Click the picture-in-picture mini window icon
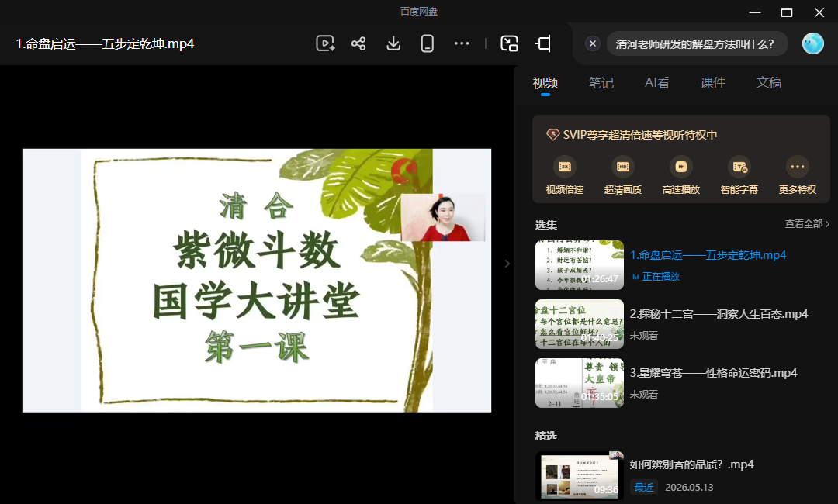 coord(509,43)
